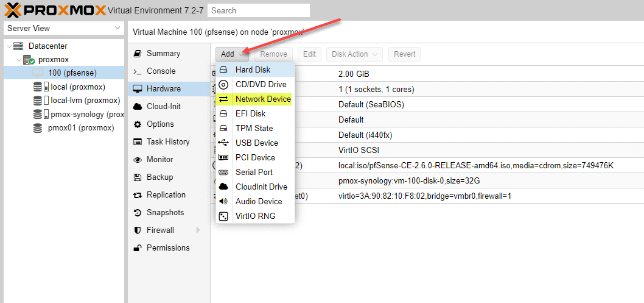
Task: Click the VirtIO RNG dice icon
Action: pyautogui.click(x=224, y=216)
